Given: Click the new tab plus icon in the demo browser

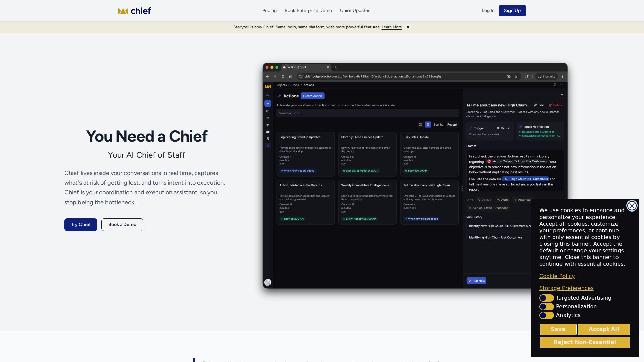Looking at the screenshot, I should coord(336,67).
